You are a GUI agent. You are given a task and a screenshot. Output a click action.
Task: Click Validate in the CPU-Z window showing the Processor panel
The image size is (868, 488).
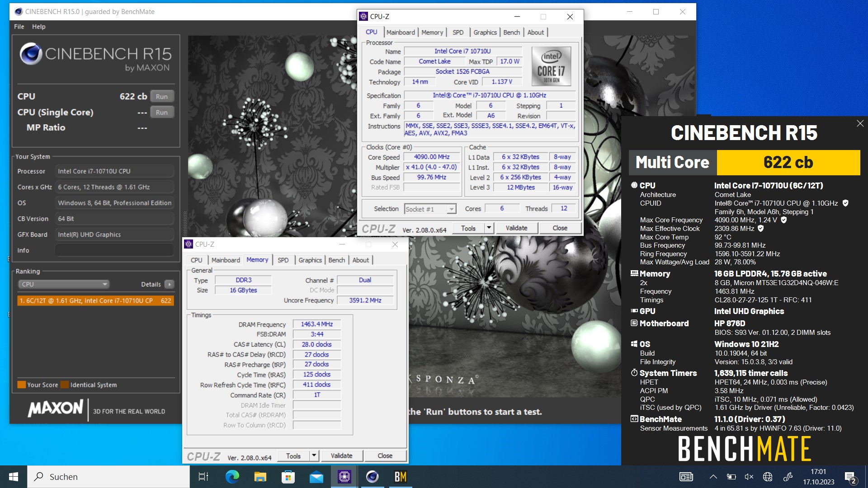pos(516,228)
